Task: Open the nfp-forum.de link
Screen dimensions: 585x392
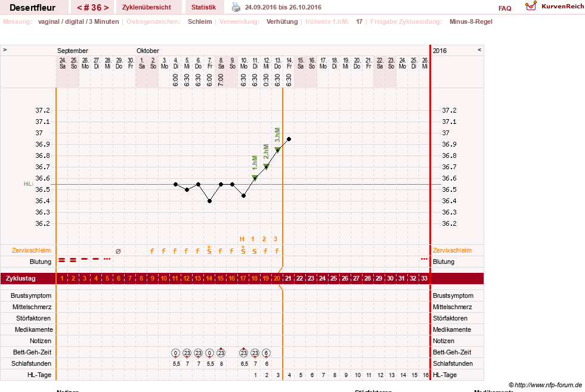Action: click(545, 385)
